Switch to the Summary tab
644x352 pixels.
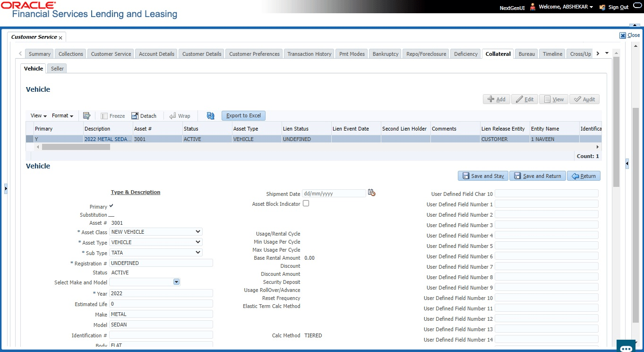click(40, 54)
